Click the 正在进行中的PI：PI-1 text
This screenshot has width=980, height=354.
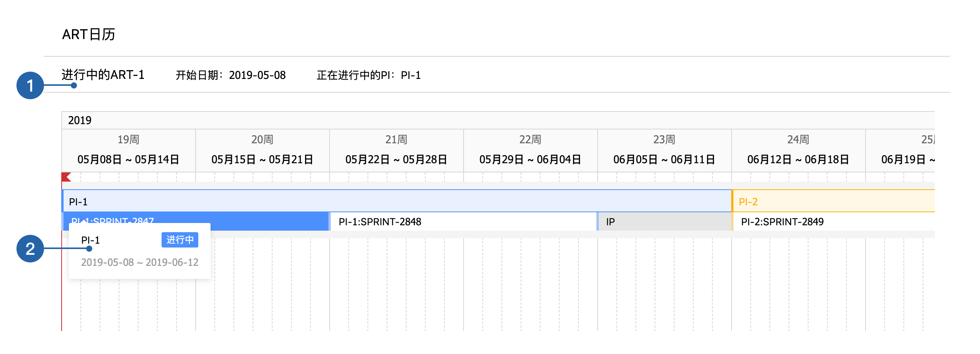tap(369, 75)
